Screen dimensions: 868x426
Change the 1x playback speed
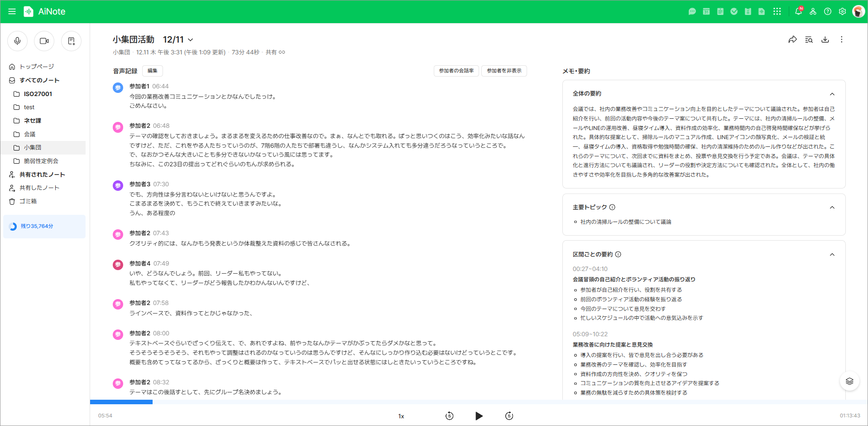point(401,416)
